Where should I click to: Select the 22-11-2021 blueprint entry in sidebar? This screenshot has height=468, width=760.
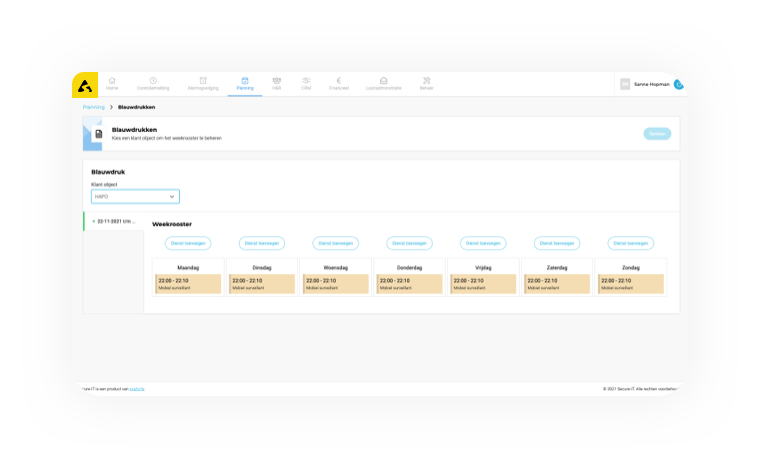[x=114, y=221]
